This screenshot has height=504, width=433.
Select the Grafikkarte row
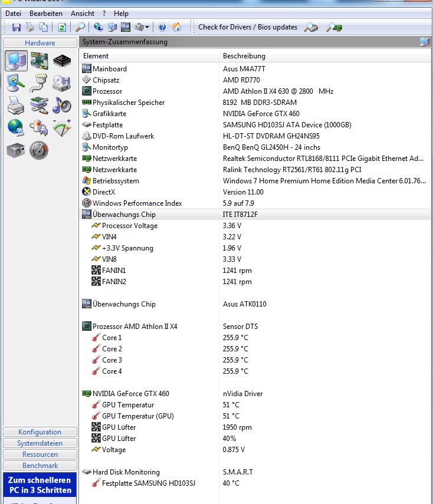click(x=255, y=114)
